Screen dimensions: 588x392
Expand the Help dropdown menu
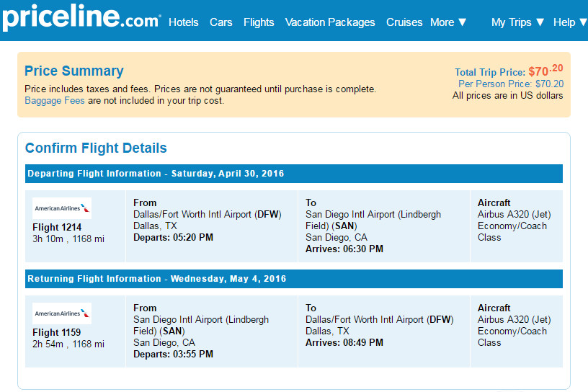coord(571,22)
